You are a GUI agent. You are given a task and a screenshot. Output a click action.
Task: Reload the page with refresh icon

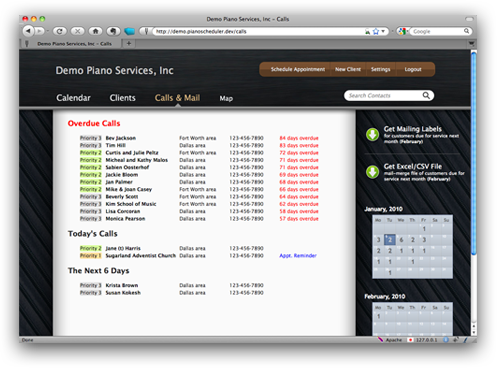click(x=60, y=31)
